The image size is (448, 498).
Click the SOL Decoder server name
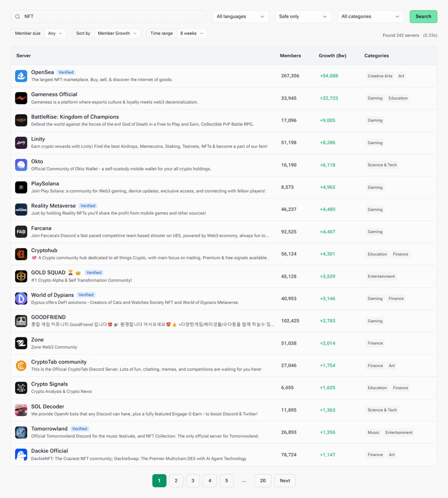click(48, 406)
